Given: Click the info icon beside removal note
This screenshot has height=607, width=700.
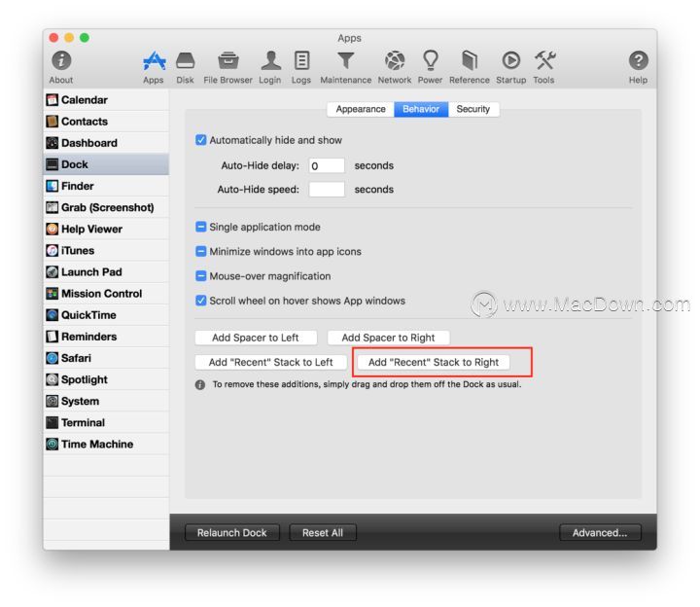Looking at the screenshot, I should [x=200, y=384].
